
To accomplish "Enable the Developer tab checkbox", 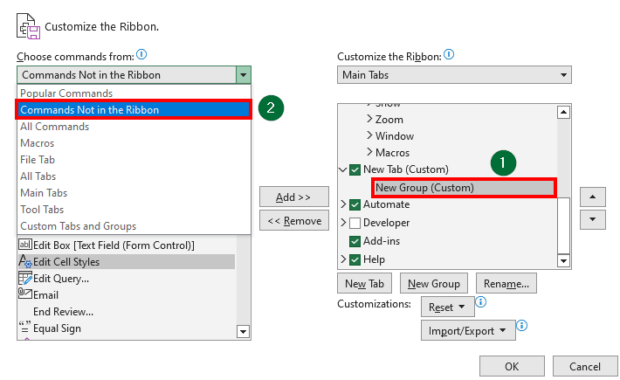I will click(355, 223).
